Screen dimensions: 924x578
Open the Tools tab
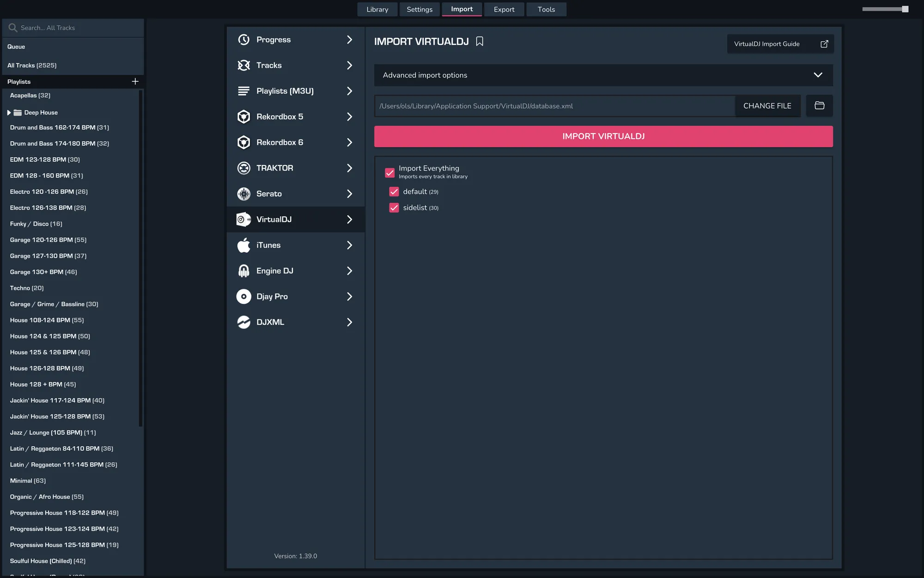point(546,9)
